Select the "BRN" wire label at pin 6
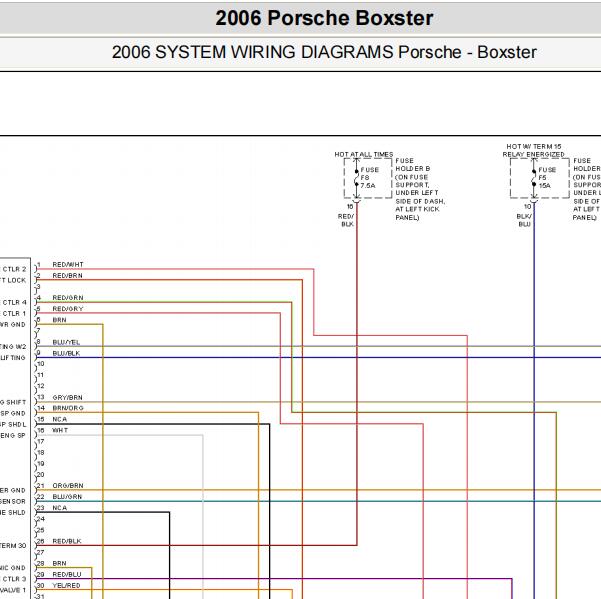The image size is (601, 599). (x=59, y=320)
